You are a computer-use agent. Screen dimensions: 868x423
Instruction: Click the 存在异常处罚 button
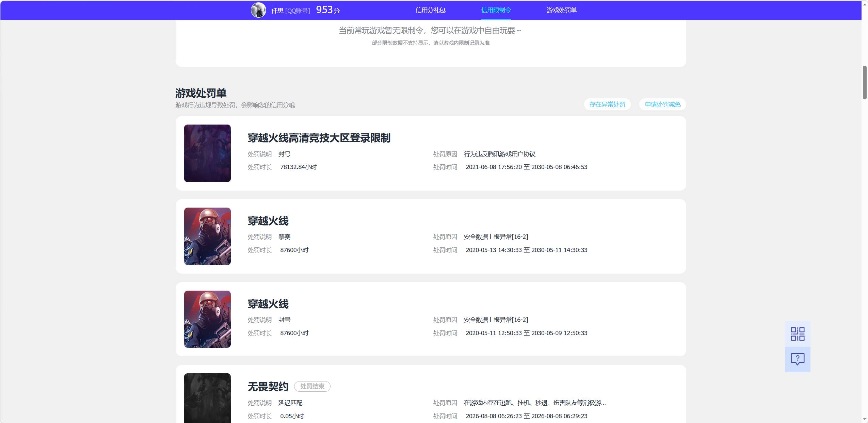tap(607, 104)
